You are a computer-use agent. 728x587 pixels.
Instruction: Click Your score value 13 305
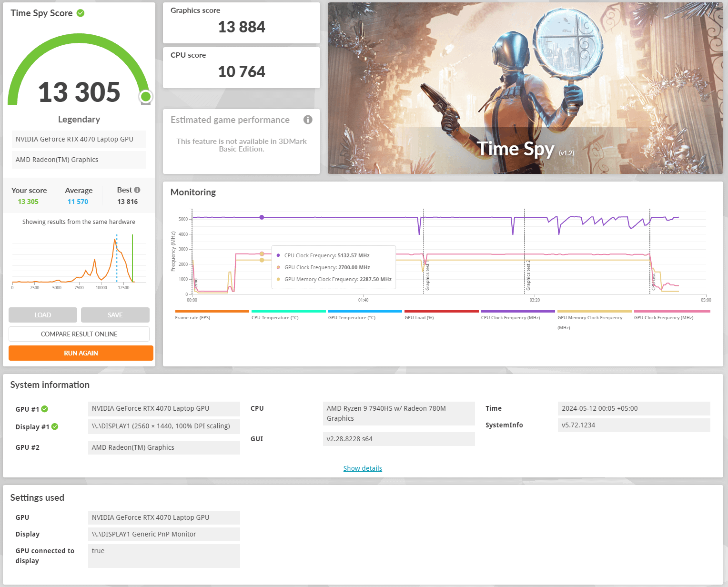(28, 202)
